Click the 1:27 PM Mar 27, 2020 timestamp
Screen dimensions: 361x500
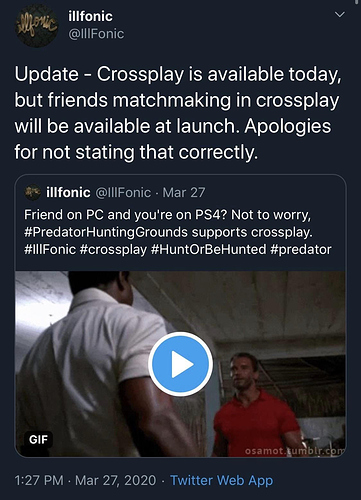[85, 480]
